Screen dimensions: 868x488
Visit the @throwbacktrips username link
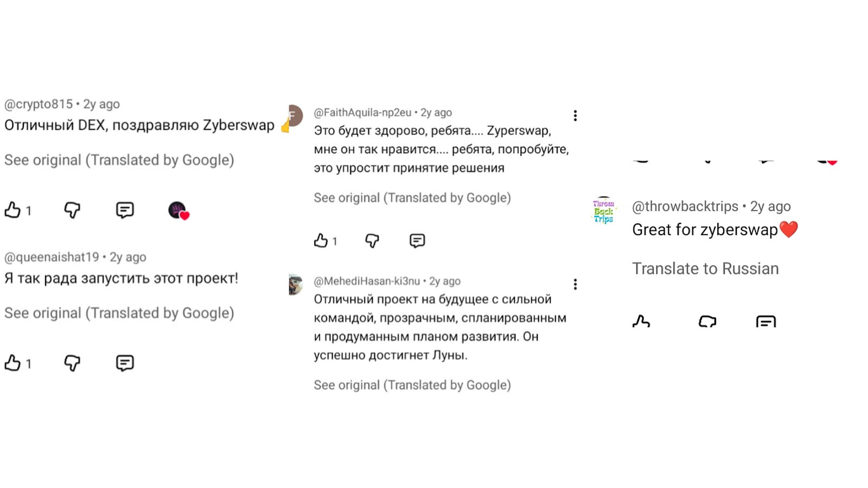pos(685,207)
